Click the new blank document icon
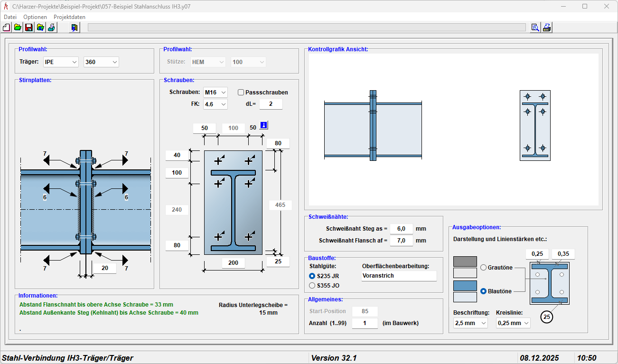This screenshot has height=364, width=618. pyautogui.click(x=7, y=28)
